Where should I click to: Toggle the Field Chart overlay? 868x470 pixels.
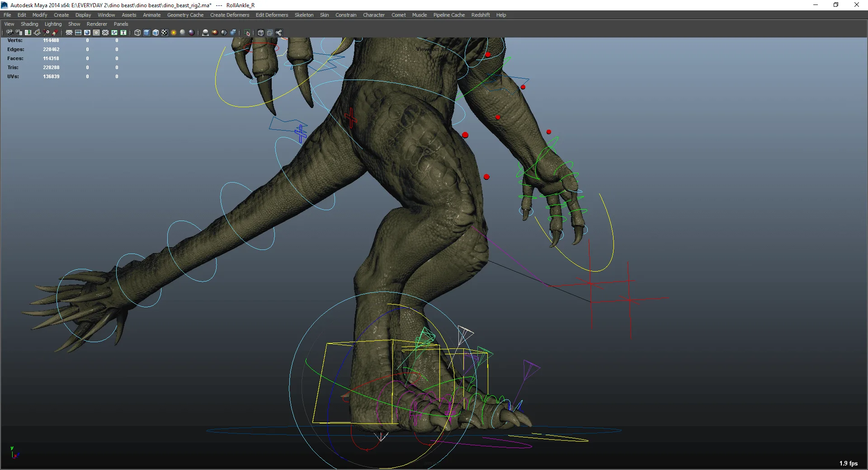click(105, 33)
